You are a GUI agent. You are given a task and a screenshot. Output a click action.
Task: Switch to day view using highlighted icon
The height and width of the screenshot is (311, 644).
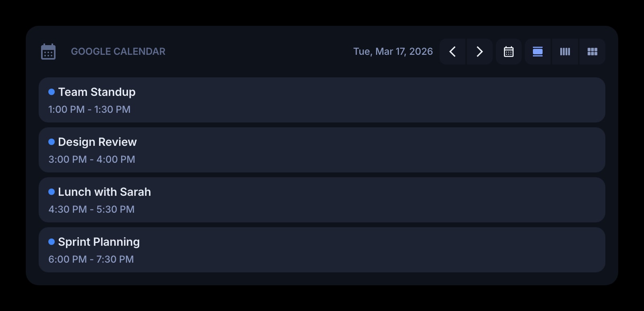pos(538,52)
